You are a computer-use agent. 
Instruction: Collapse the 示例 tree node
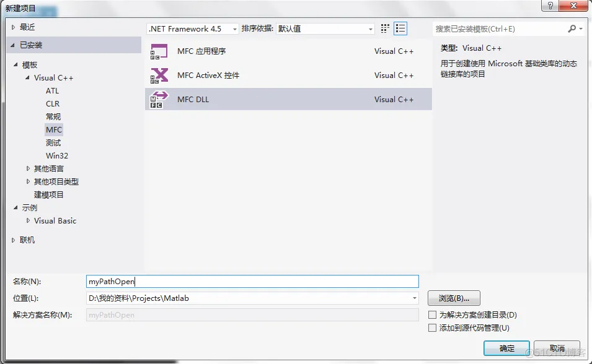coord(15,207)
